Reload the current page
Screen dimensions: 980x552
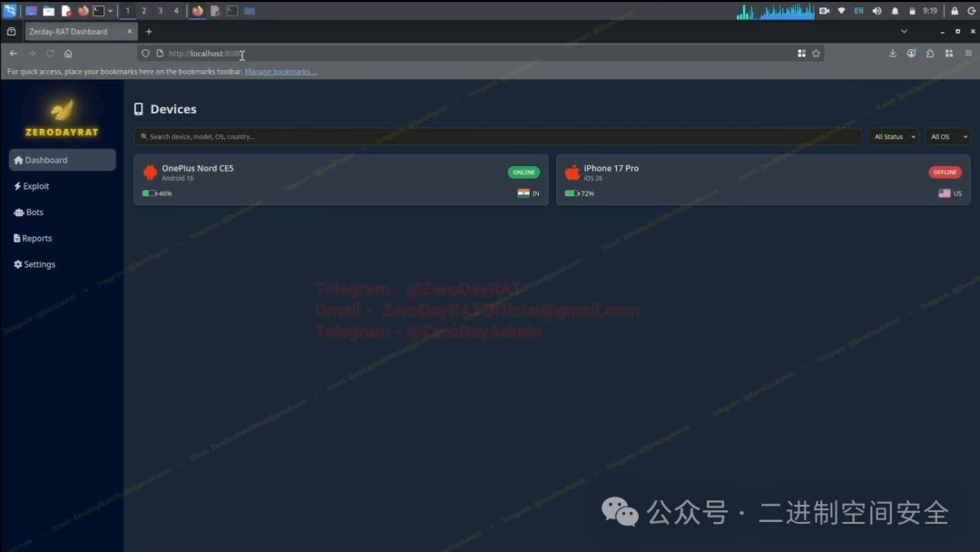click(x=50, y=54)
